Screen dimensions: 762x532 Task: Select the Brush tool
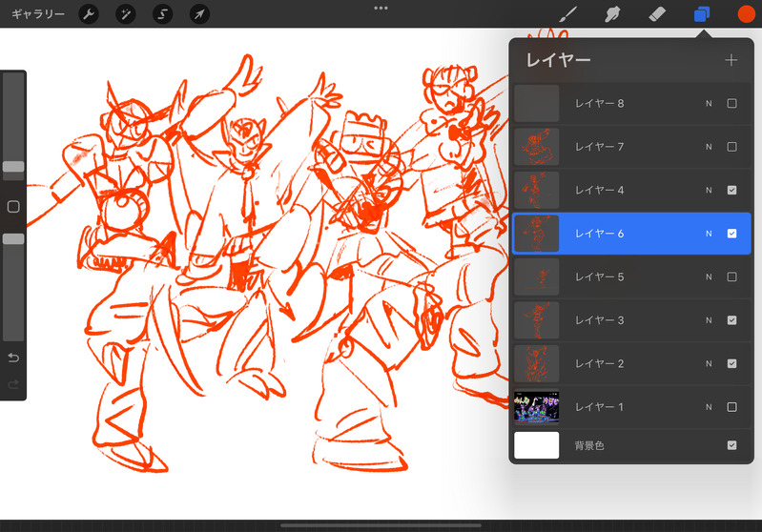coord(567,14)
